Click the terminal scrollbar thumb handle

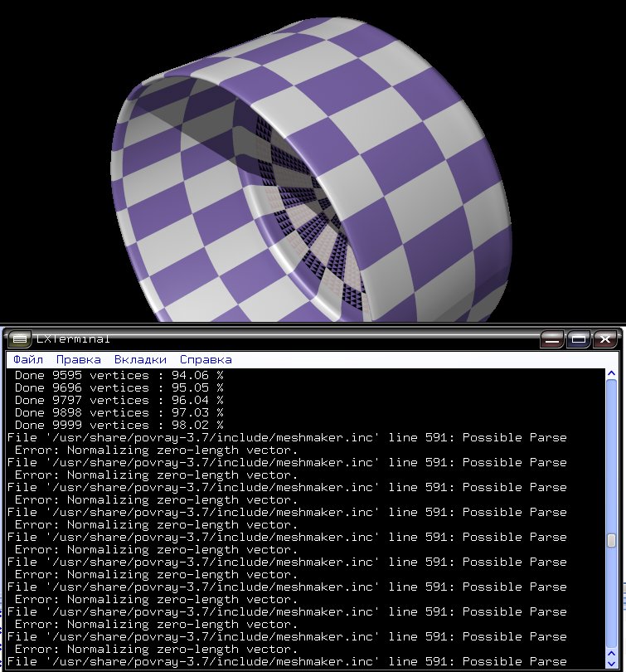coord(611,541)
